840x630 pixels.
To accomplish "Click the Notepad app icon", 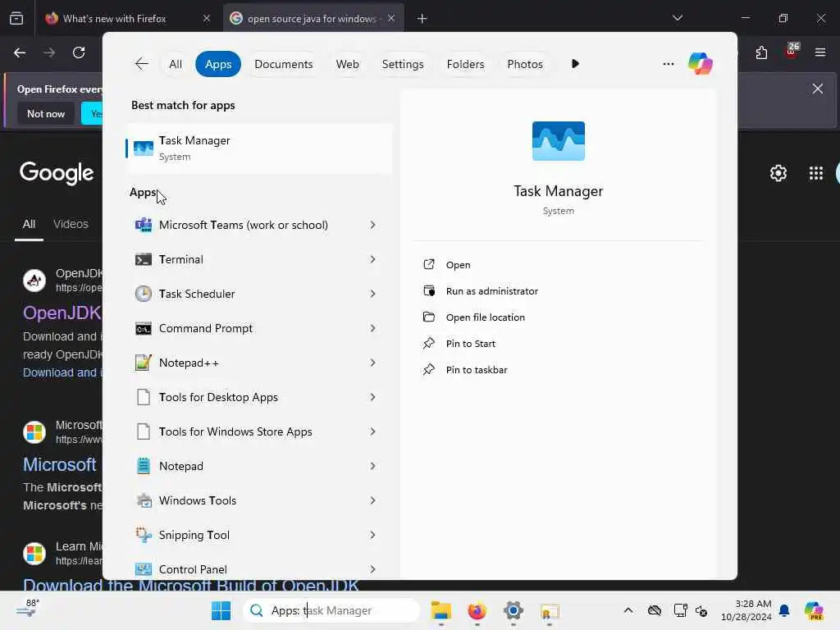I will [x=143, y=466].
